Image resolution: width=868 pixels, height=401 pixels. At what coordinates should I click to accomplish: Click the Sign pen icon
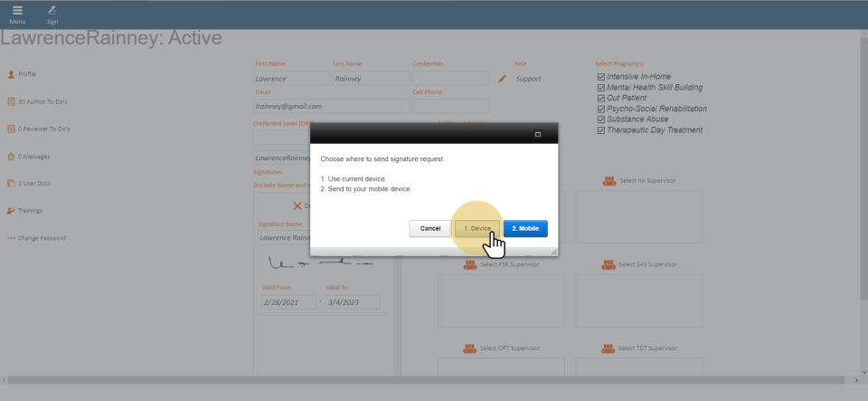[52, 12]
